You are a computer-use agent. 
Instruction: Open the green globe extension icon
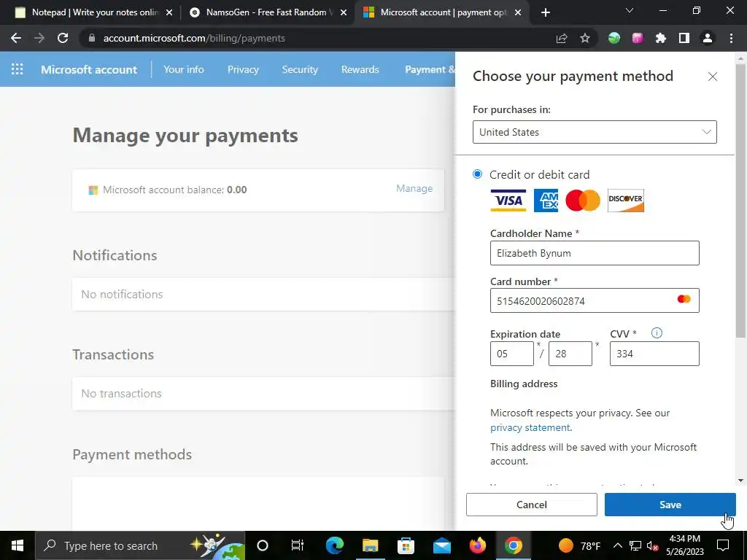tap(614, 38)
